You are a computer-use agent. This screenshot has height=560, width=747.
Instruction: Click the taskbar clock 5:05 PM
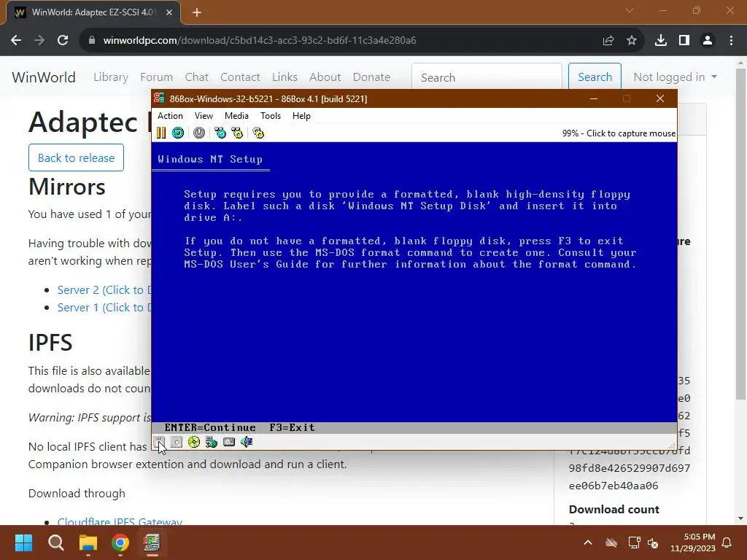pos(693,542)
